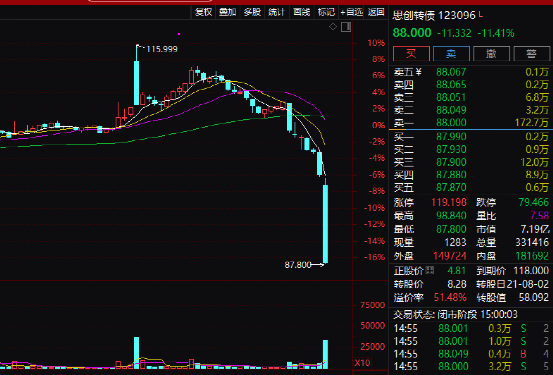This screenshot has height=375, width=553.
Task: Click the 撤 cancel order button
Action: point(491,54)
